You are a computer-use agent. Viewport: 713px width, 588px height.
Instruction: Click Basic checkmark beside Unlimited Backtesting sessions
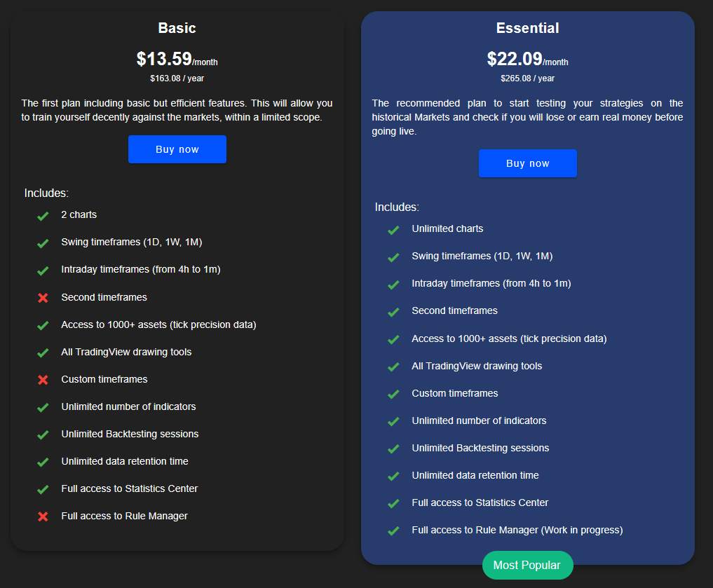click(43, 435)
